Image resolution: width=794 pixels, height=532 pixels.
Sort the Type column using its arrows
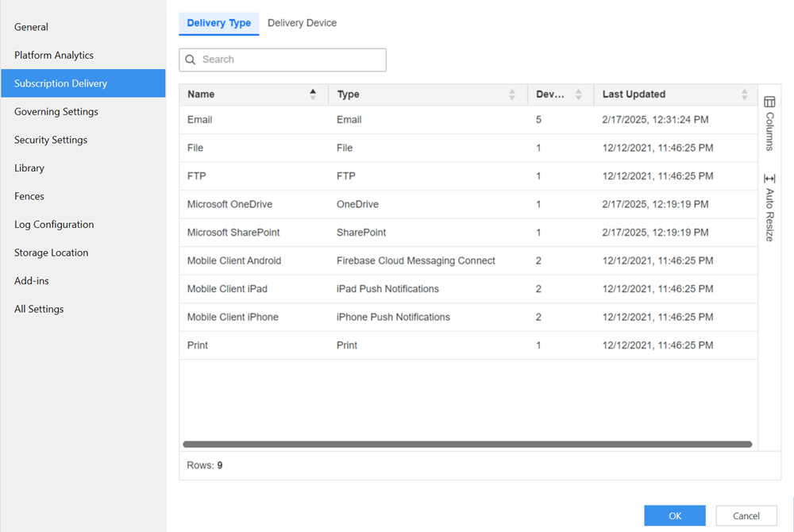tap(512, 94)
